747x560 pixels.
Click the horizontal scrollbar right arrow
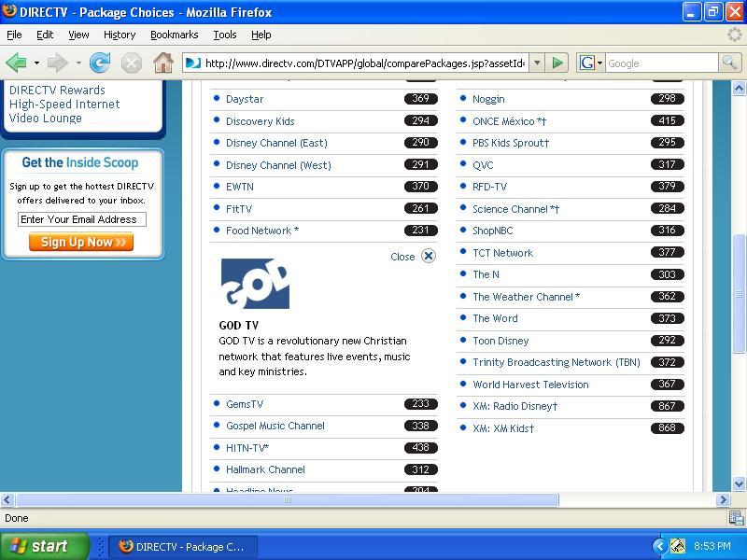723,499
